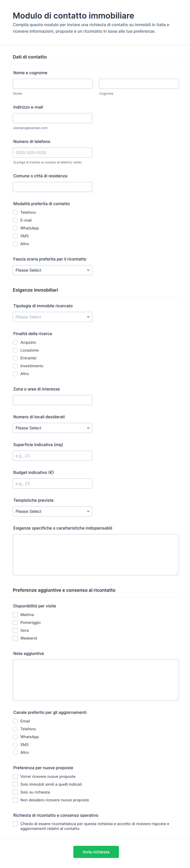The image size is (190, 868).
Task: Expand the Tempistiche previste dropdown
Action: (x=52, y=512)
